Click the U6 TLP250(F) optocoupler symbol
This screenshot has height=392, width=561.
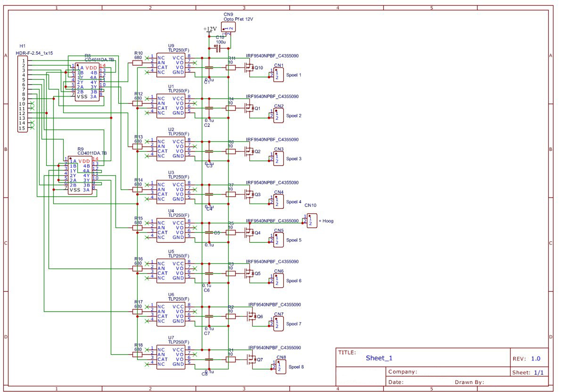(171, 314)
